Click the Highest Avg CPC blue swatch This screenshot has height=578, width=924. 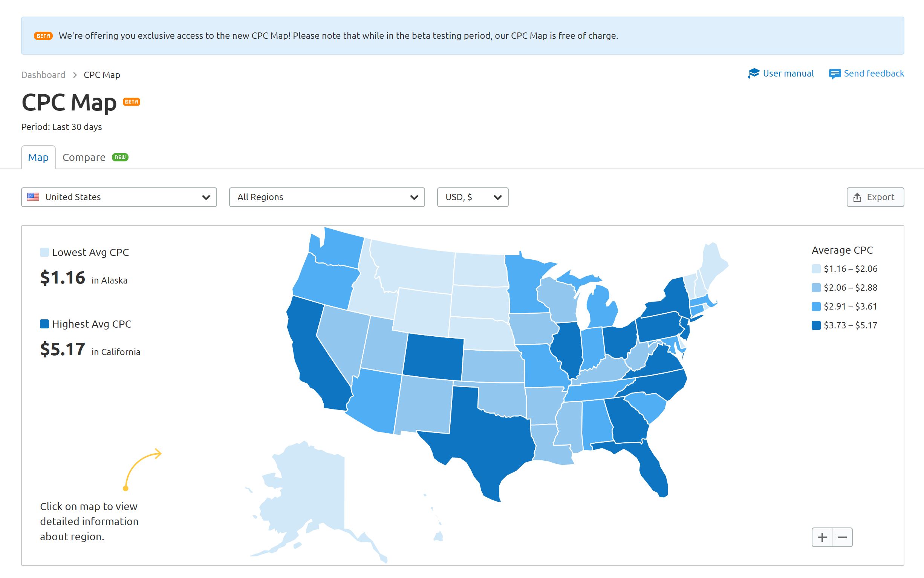coord(44,324)
